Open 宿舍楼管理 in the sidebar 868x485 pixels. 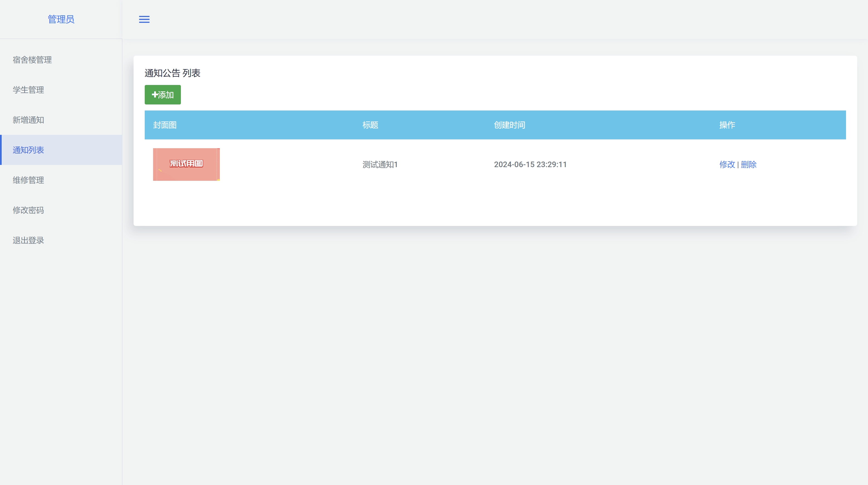pyautogui.click(x=32, y=60)
